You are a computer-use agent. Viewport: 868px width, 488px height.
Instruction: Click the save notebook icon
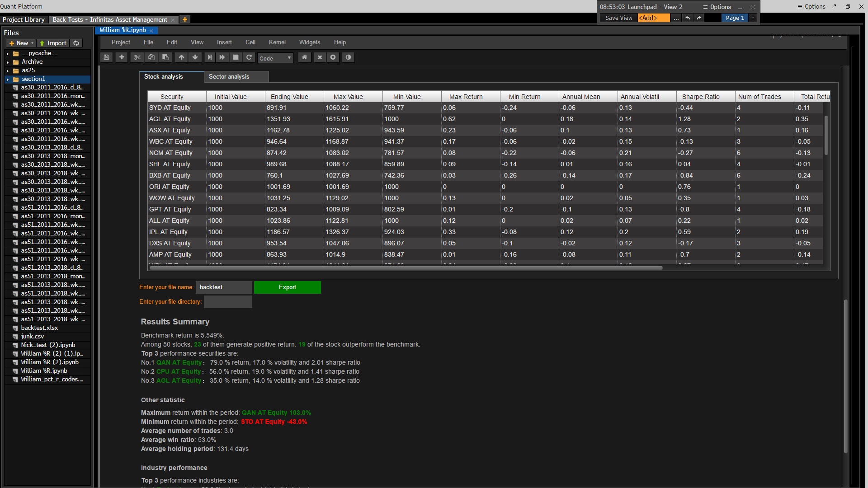pos(106,57)
